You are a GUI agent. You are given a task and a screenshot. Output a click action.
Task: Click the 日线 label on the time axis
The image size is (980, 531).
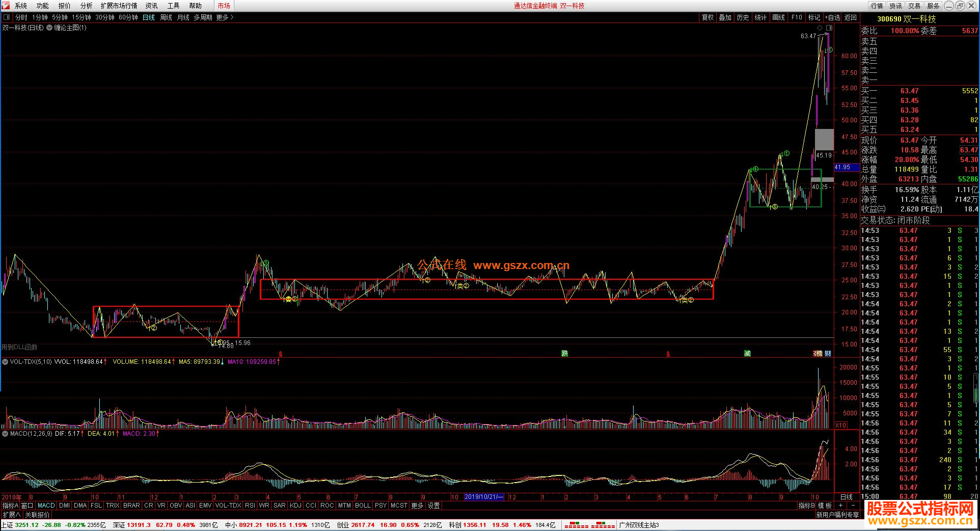846,497
